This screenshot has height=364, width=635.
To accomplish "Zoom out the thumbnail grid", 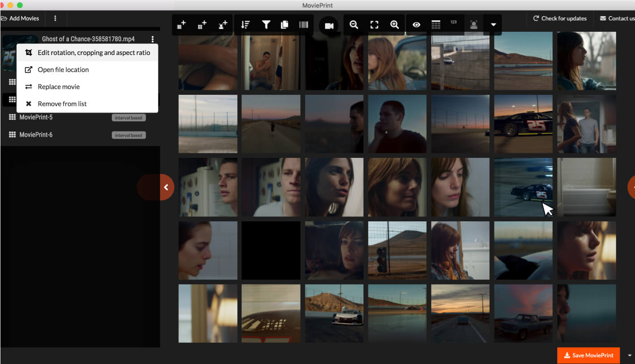I will 354,25.
